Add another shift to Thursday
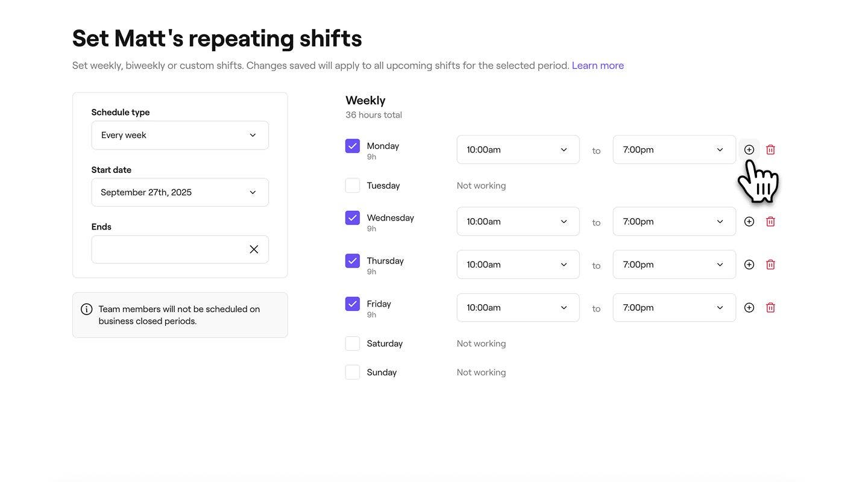 pos(749,264)
